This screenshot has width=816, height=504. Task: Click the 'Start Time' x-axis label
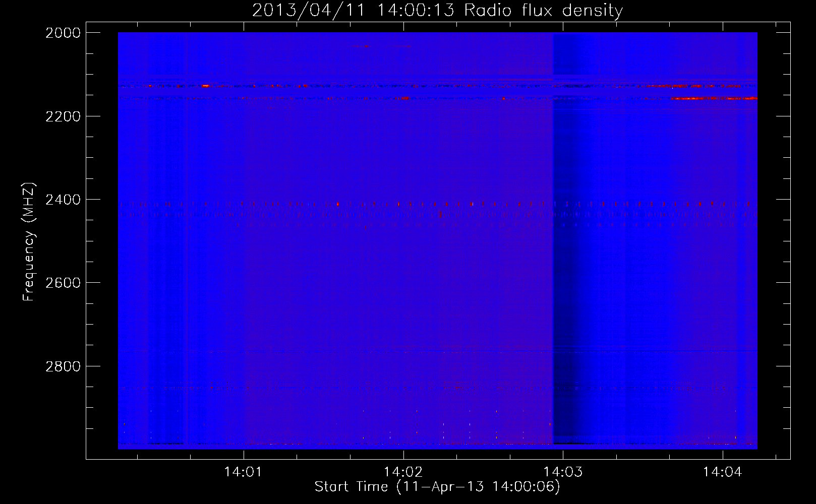pyautogui.click(x=437, y=486)
